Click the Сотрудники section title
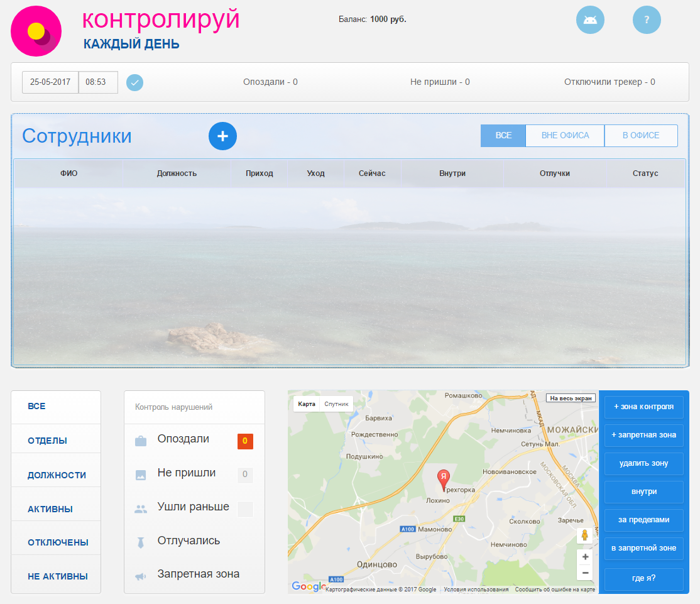The width and height of the screenshot is (700, 604). pos(77,136)
